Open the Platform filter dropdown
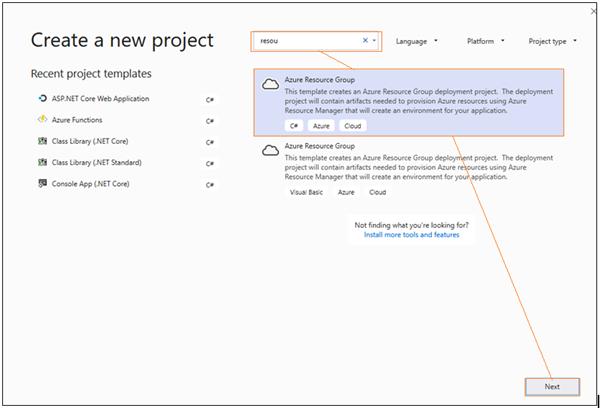 click(485, 41)
